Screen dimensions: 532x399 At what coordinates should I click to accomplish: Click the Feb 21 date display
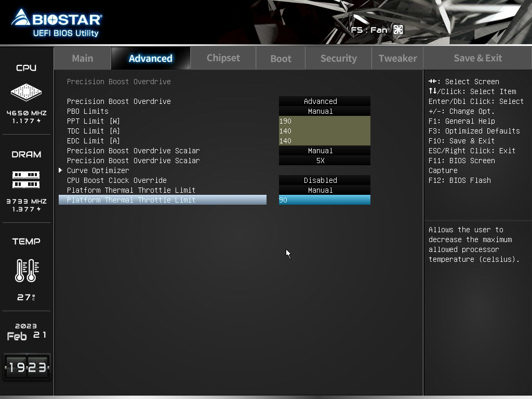(x=26, y=336)
